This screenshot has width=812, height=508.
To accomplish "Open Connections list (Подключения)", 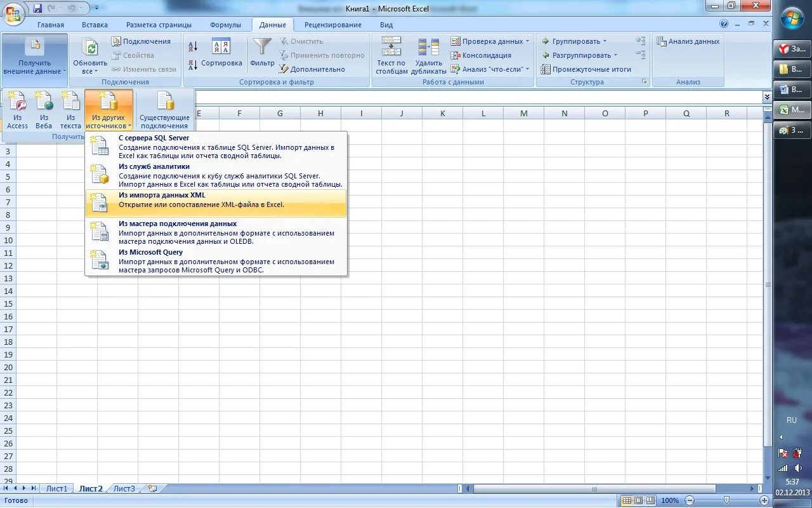I will [x=141, y=41].
